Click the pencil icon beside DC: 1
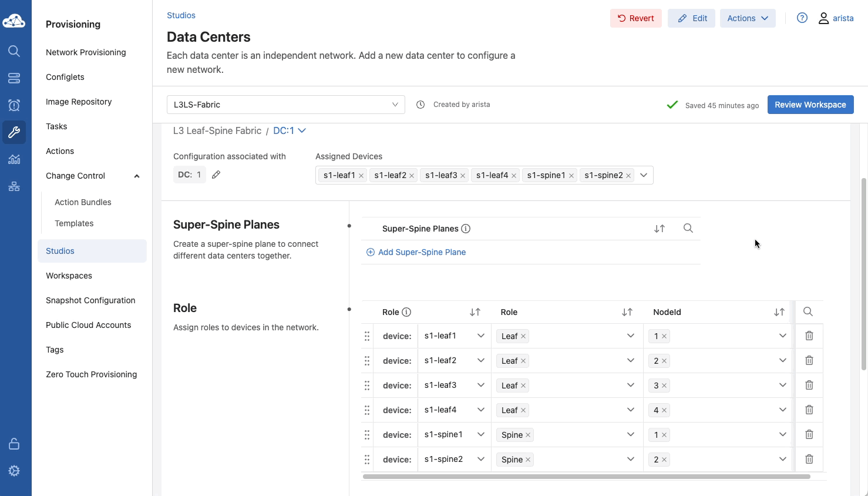 [x=216, y=175]
